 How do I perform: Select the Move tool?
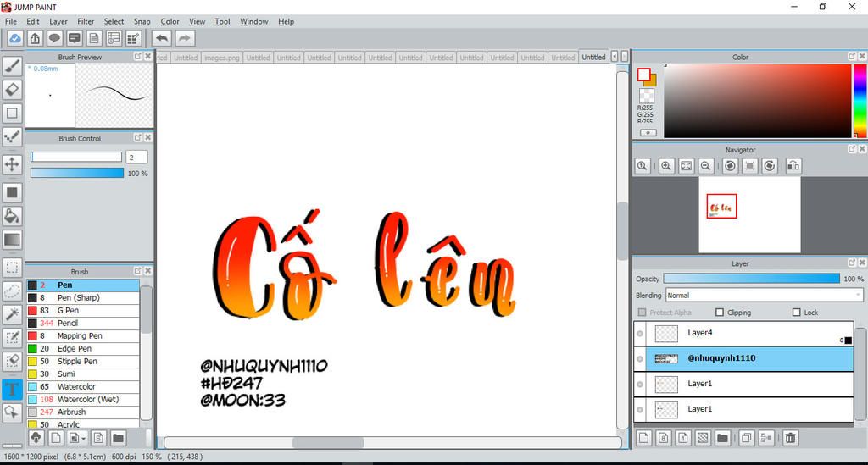pyautogui.click(x=12, y=164)
